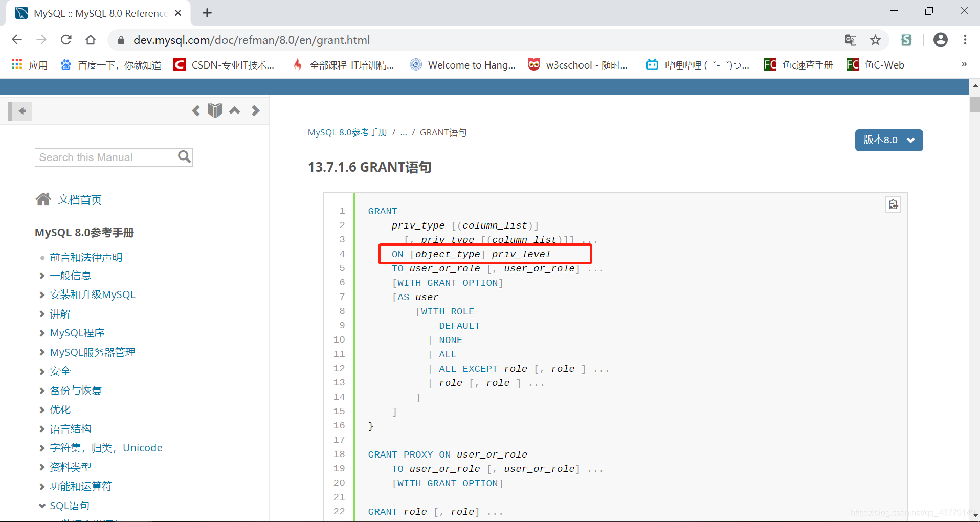Click the manual search magnifier icon
The image size is (980, 522).
(x=184, y=157)
